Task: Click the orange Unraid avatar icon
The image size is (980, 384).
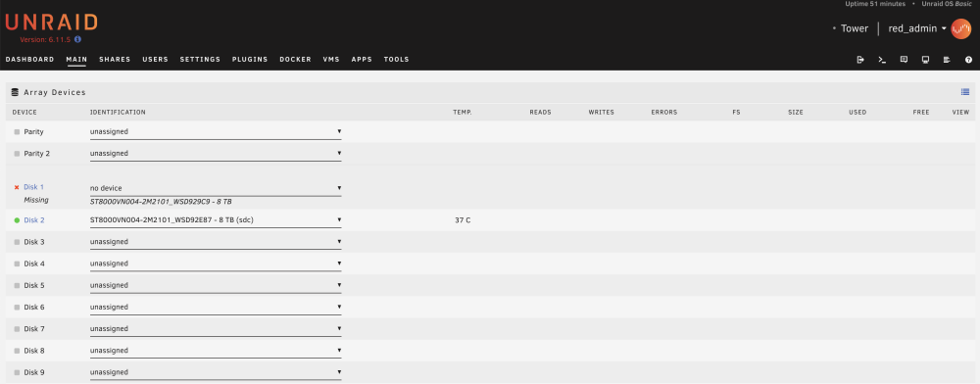Action: [960, 28]
